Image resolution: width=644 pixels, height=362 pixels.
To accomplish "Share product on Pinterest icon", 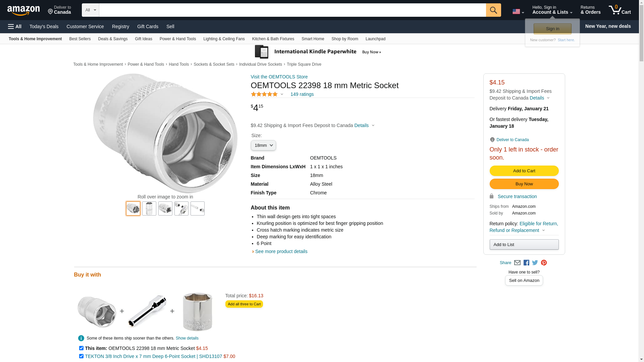I will 544,263.
